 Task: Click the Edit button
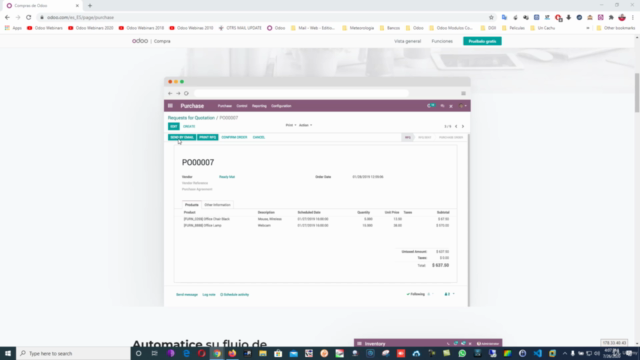(x=173, y=127)
